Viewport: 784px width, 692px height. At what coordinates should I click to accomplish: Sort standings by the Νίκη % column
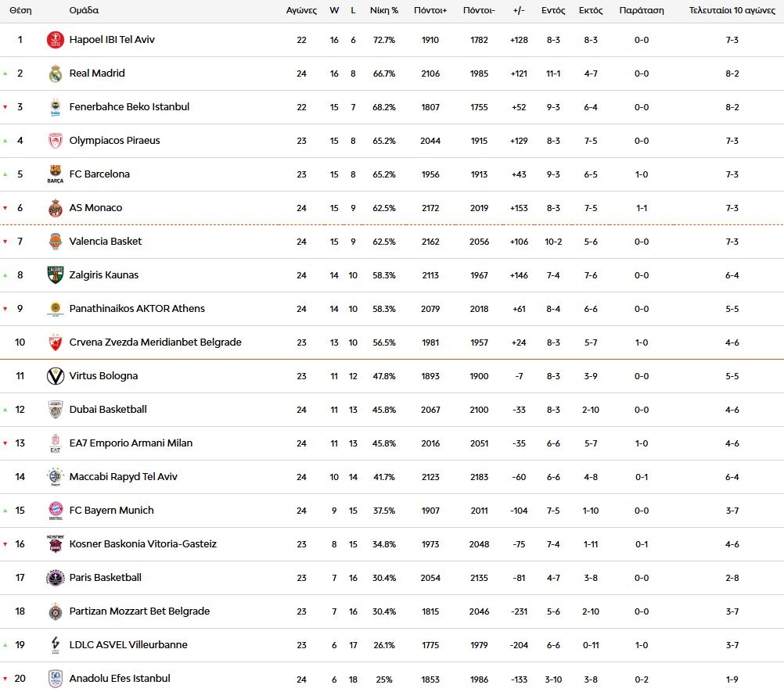point(383,10)
